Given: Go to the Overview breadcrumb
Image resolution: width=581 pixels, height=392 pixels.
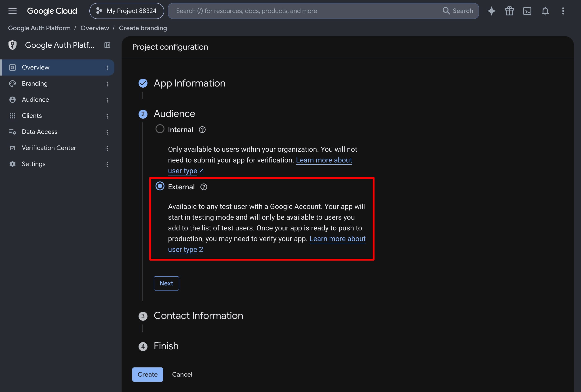Looking at the screenshot, I should (x=95, y=28).
